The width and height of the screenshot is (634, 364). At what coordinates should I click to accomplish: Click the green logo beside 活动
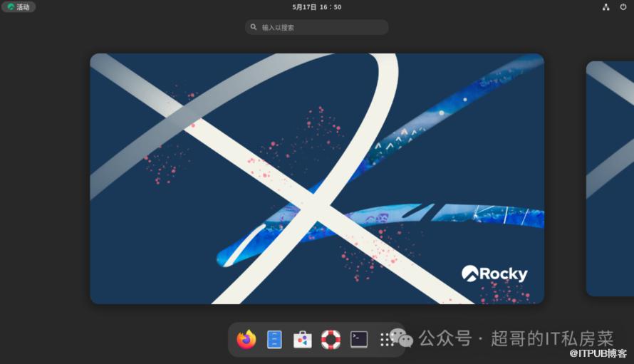pos(11,7)
